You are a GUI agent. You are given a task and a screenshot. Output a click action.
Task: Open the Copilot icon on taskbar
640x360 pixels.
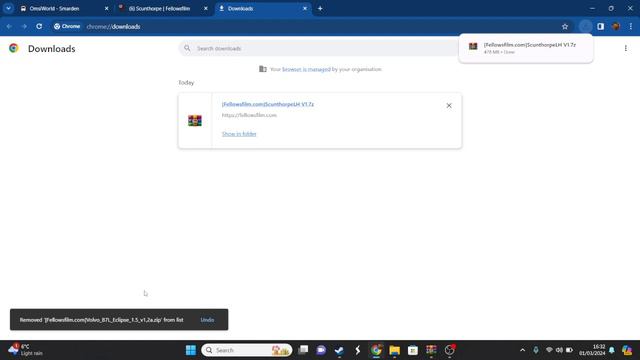(x=627, y=350)
